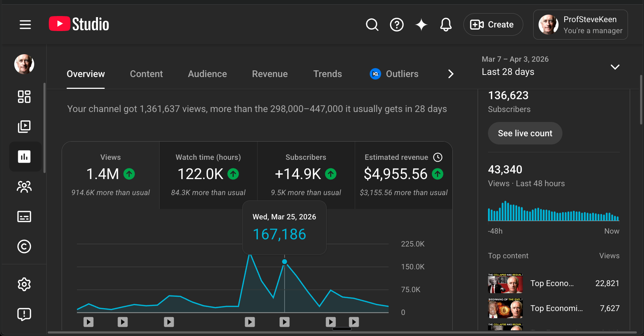Click the green arrow beside 122.0K
The height and width of the screenshot is (336, 644).
point(233,174)
